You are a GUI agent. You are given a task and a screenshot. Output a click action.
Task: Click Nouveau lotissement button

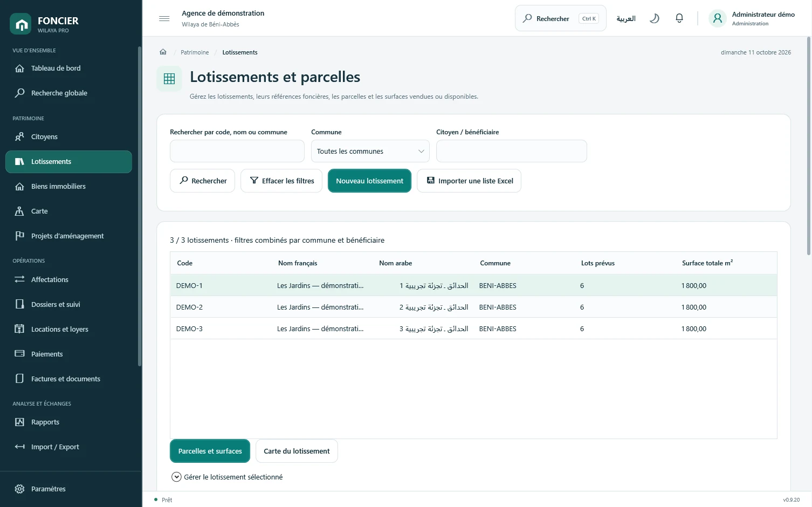click(x=370, y=181)
